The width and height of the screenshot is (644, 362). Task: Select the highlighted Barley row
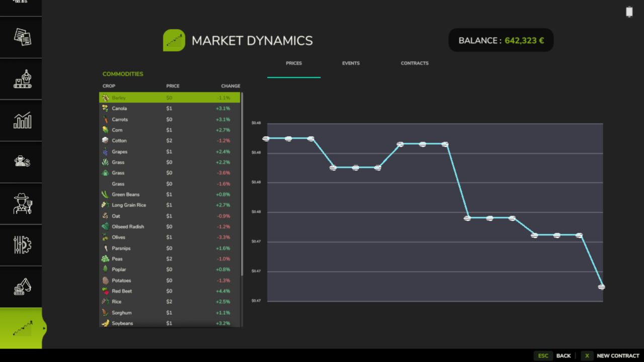click(x=170, y=98)
